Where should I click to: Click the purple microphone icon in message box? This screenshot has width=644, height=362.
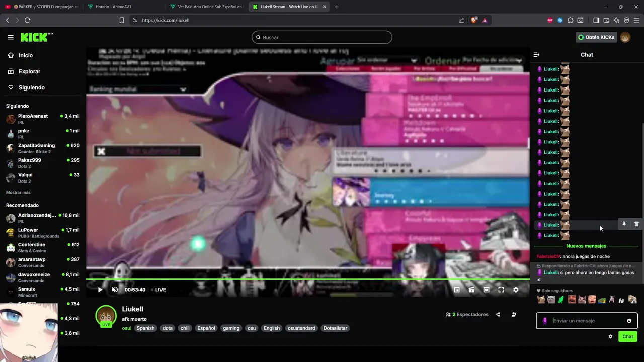[x=545, y=321]
